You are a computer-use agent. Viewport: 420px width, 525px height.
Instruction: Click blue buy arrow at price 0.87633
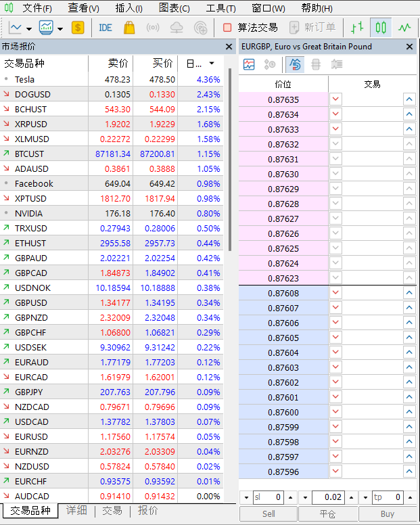click(409, 129)
